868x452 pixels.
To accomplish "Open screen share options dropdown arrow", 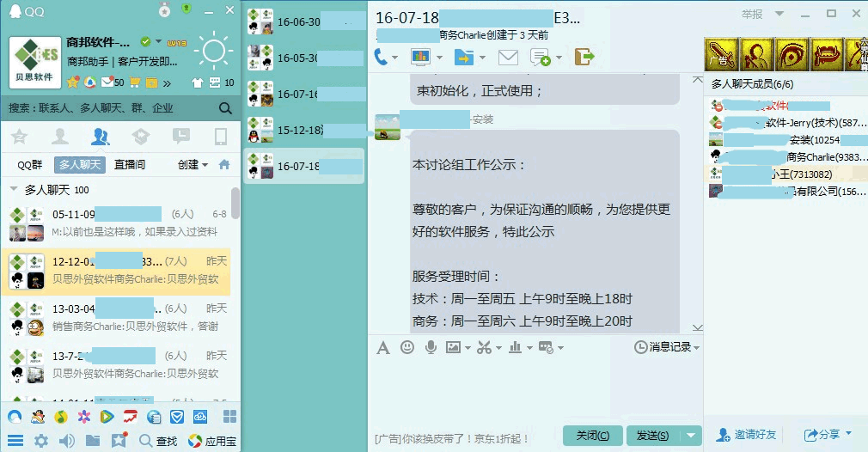I will 439,58.
